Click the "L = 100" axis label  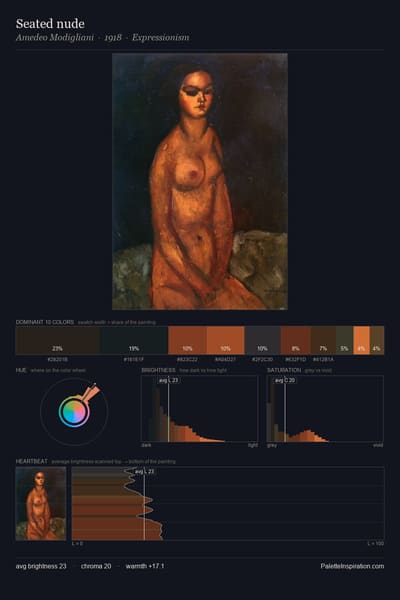376,543
